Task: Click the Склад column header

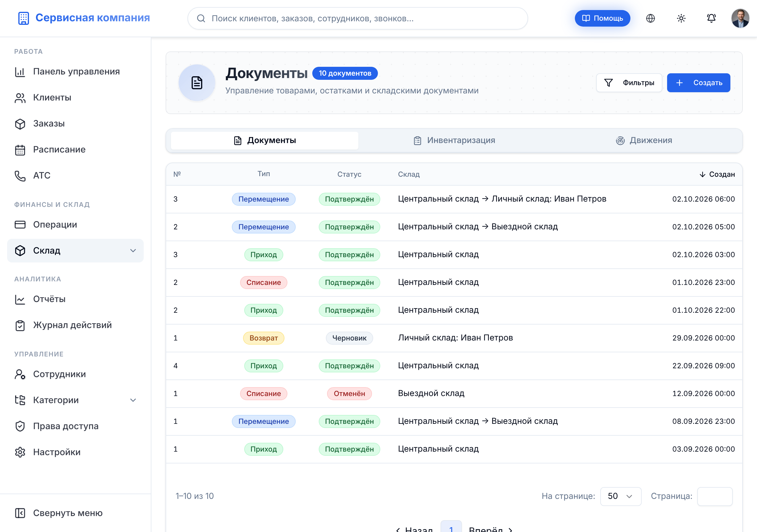Action: click(x=408, y=174)
